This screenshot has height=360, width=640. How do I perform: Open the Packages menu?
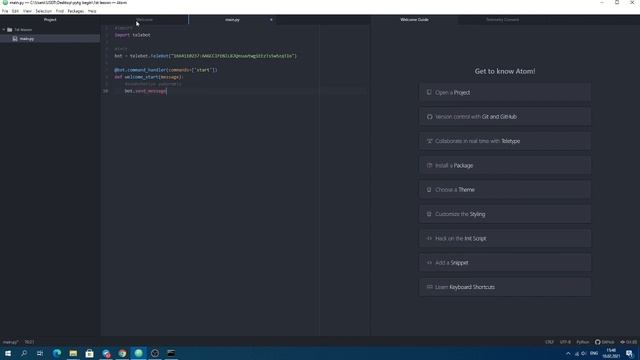pos(76,11)
